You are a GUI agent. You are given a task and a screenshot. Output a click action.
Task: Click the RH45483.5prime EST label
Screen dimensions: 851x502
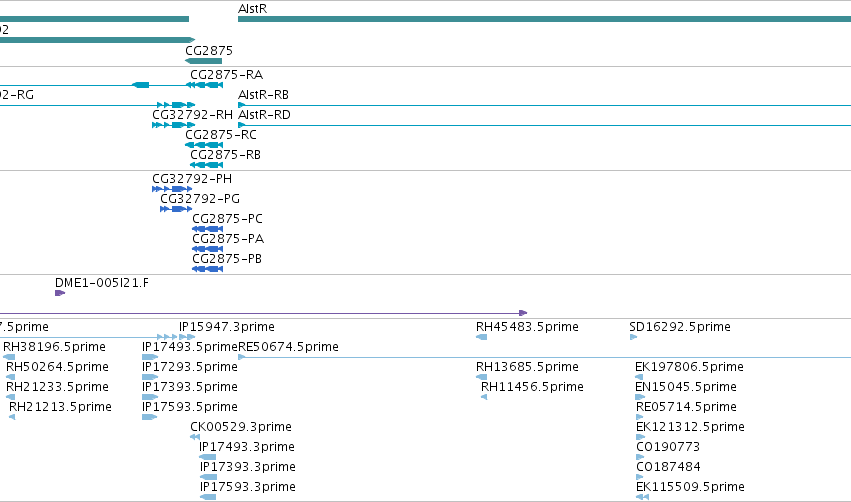(x=527, y=327)
